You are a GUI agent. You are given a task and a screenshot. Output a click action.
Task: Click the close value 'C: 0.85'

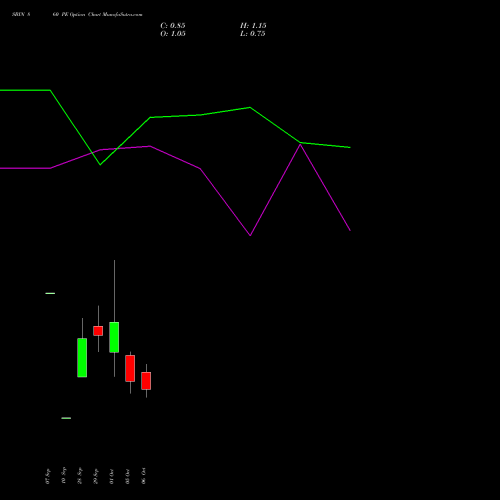coord(173,26)
